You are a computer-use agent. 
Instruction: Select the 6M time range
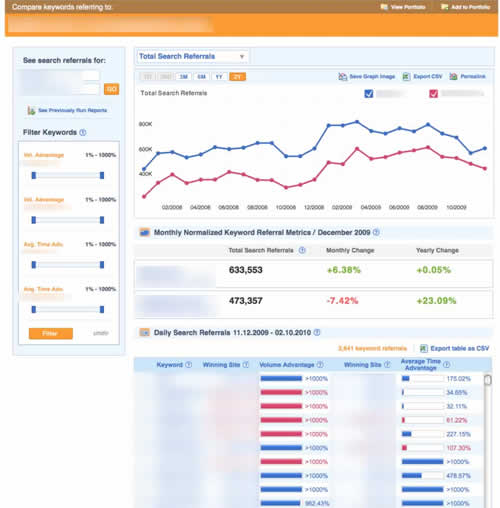(201, 77)
